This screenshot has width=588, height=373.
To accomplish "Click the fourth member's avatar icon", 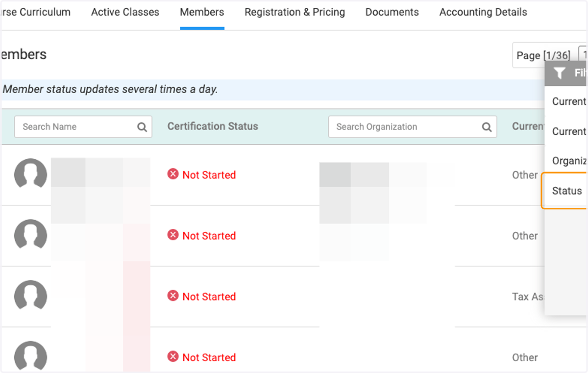I will pyautogui.click(x=30, y=357).
